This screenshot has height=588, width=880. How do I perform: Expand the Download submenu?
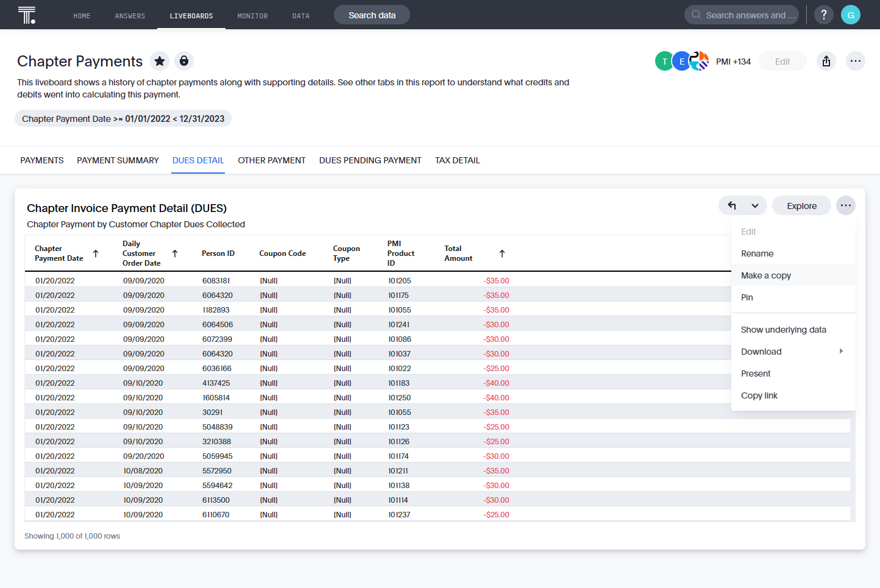[793, 352]
